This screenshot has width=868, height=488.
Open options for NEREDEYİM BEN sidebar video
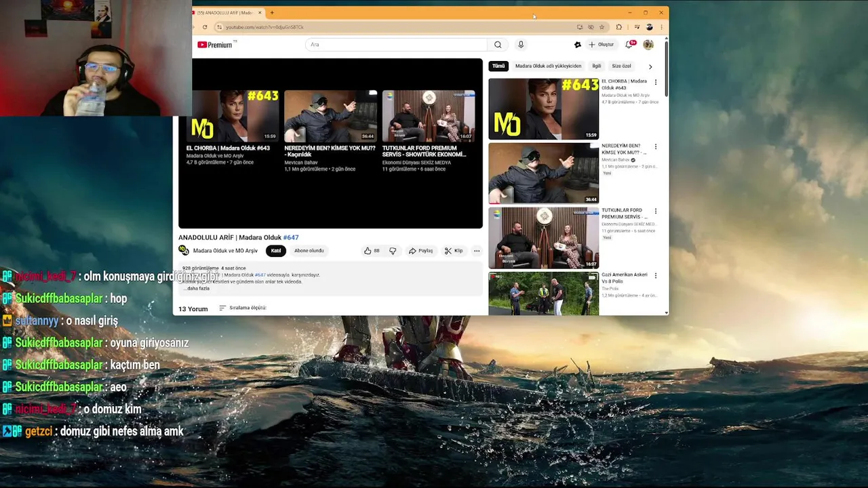click(656, 146)
